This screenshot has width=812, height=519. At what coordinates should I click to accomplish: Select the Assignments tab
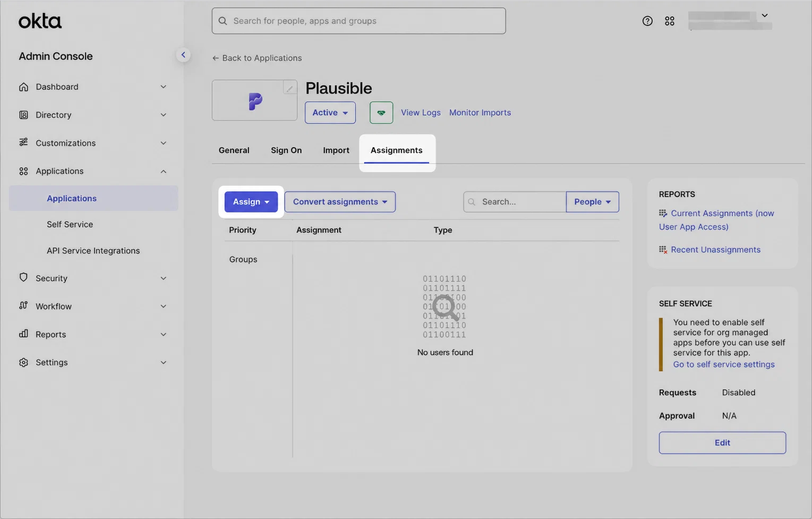coord(397,150)
